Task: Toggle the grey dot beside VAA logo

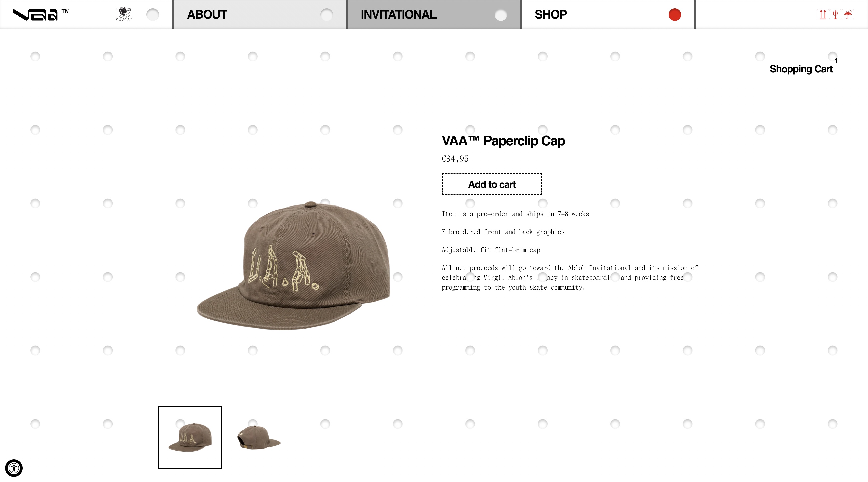Action: (153, 15)
